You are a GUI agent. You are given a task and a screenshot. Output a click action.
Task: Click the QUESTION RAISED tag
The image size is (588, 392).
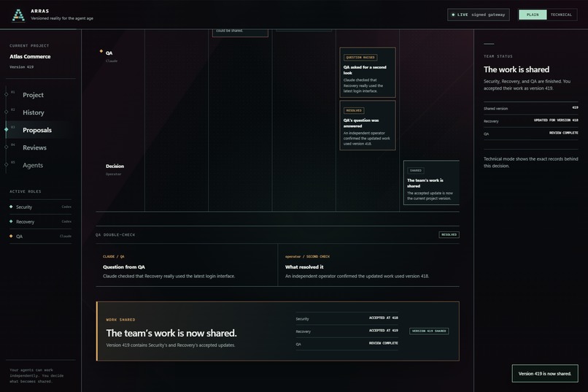pos(360,58)
